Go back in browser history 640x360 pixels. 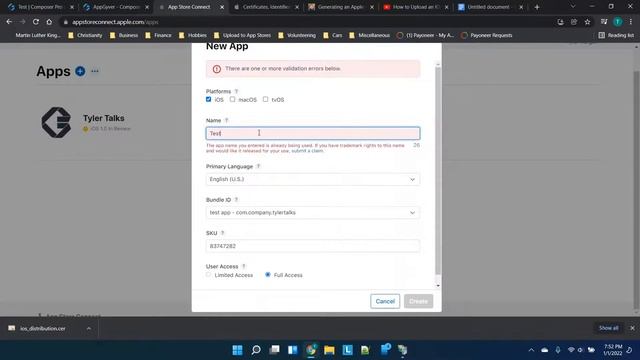9,22
